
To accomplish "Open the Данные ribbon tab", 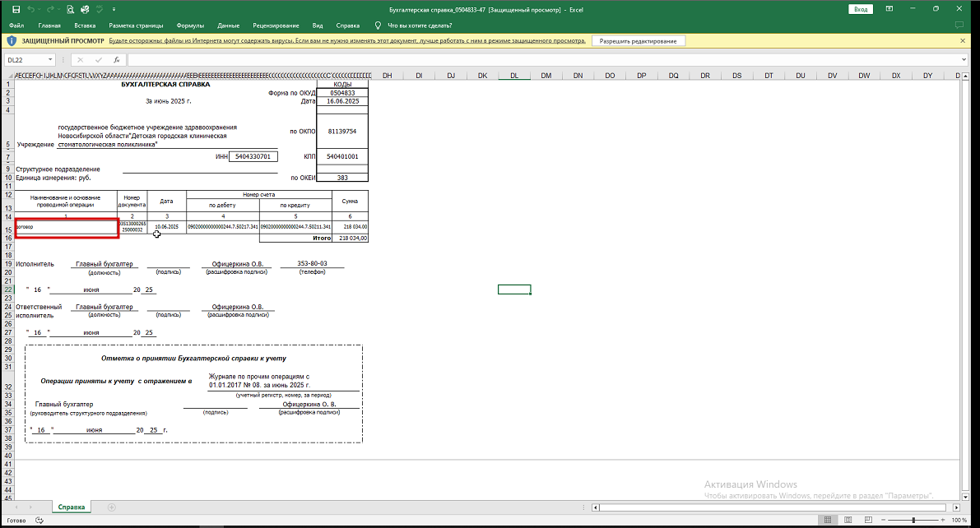I will [229, 25].
